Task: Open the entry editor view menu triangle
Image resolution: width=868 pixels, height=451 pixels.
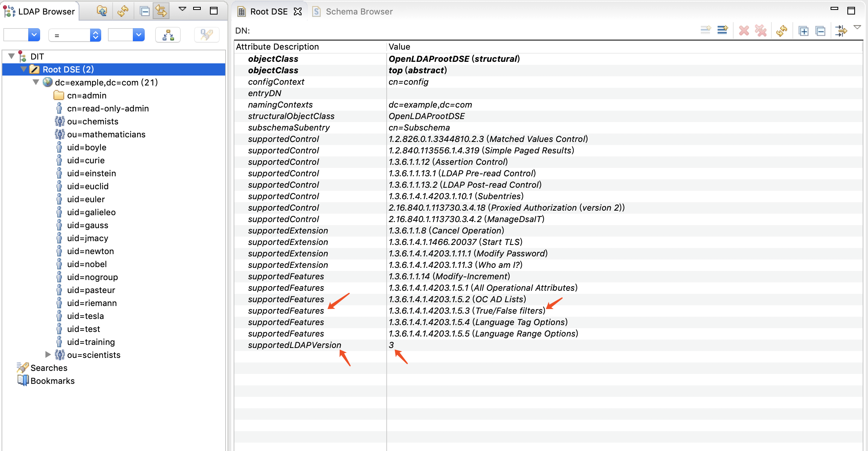Action: tap(857, 27)
